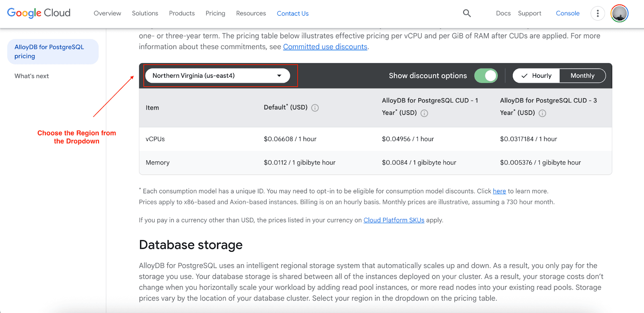Go to the Pricing menu item
644x313 pixels.
[x=215, y=13]
